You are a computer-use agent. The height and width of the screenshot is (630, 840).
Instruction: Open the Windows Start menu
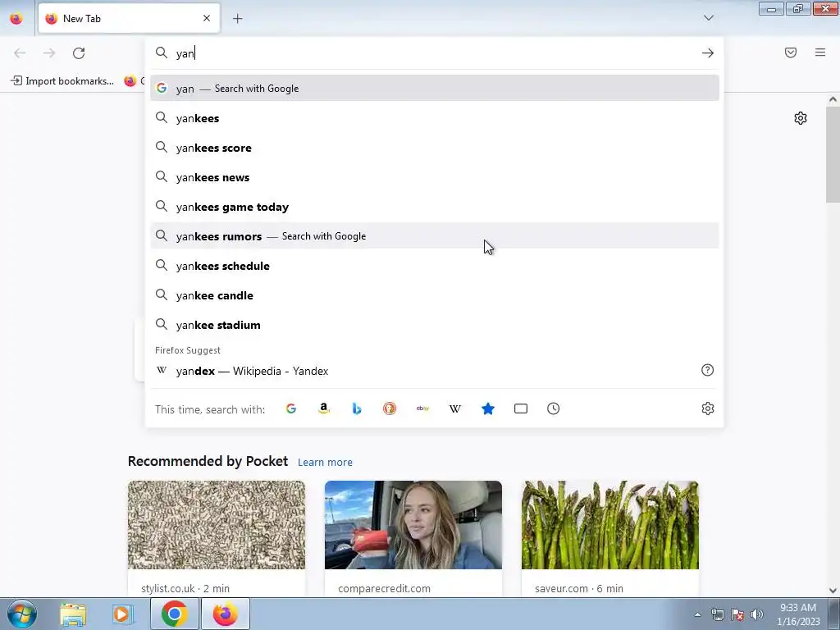[x=22, y=614]
